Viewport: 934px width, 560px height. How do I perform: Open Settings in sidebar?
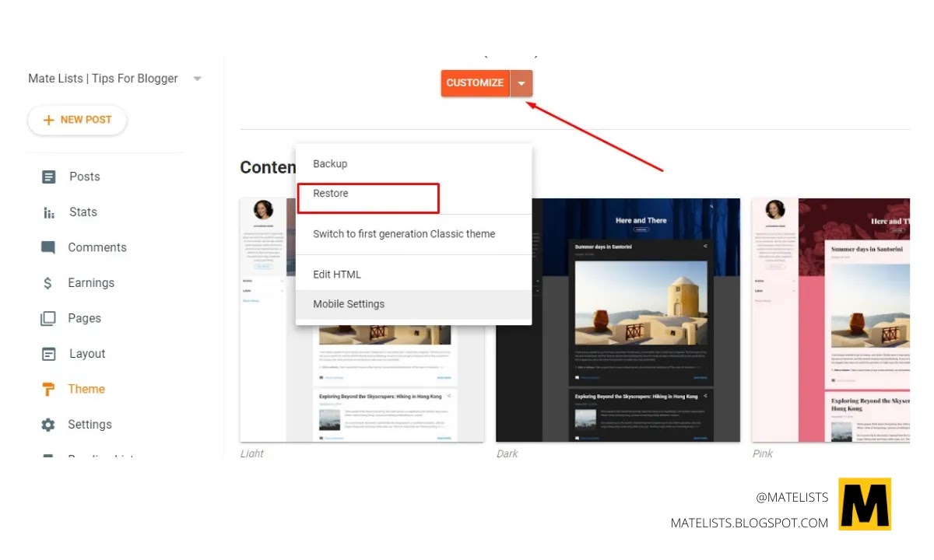point(90,425)
